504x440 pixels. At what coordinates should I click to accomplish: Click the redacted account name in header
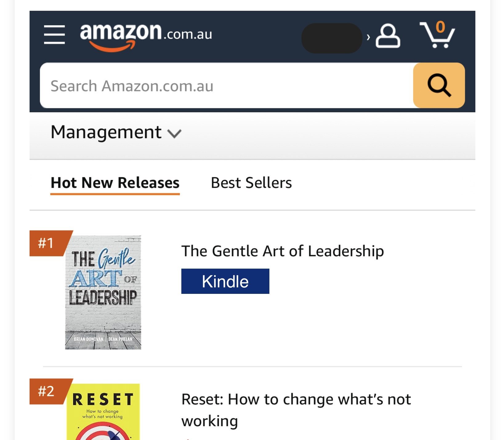(332, 38)
